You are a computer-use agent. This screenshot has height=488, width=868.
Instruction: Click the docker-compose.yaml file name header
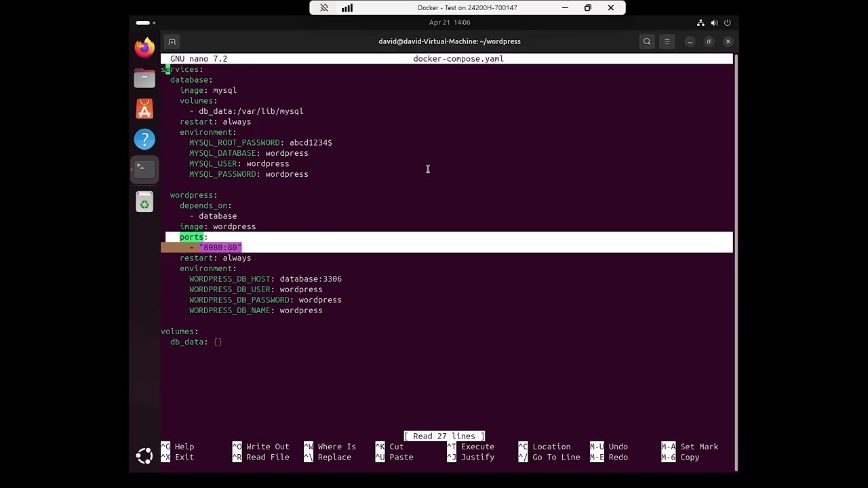(x=458, y=59)
